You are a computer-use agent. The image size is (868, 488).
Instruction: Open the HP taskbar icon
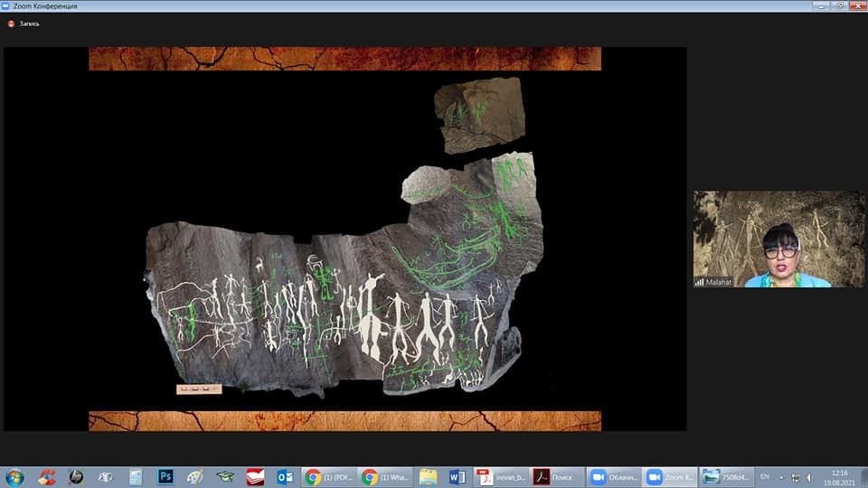76,477
